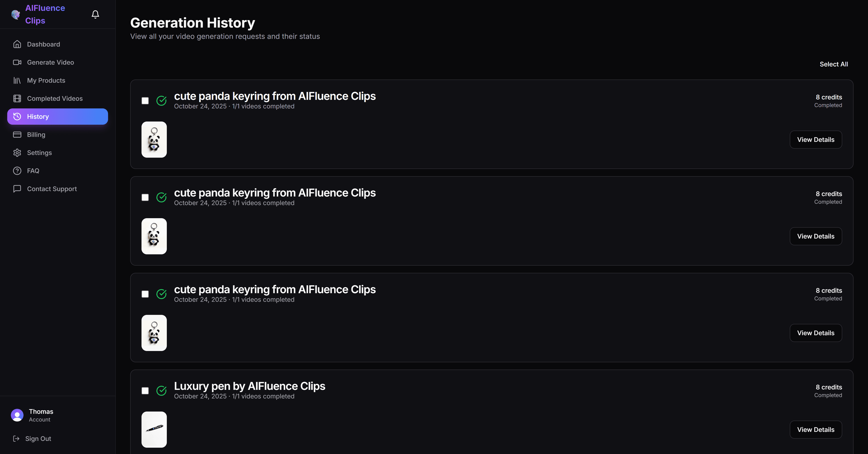Click the Completed Videos film icon
This screenshot has height=454, width=868.
[17, 98]
